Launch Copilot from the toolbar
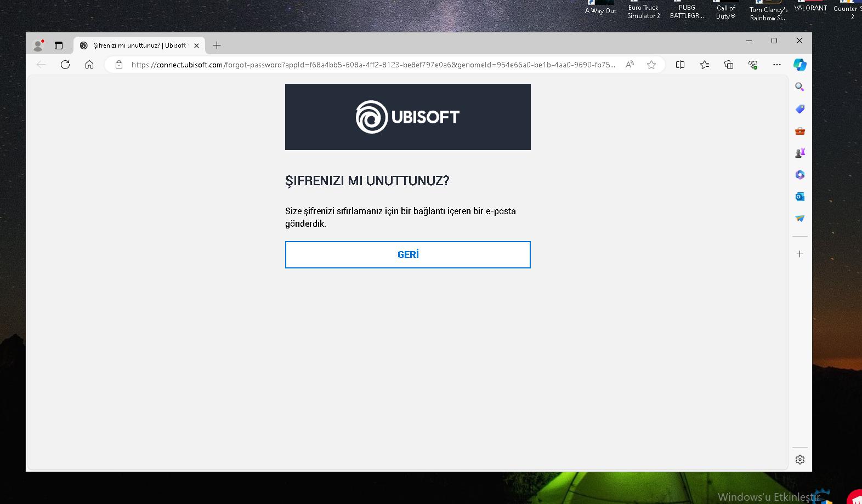The height and width of the screenshot is (504, 862). pos(800,65)
